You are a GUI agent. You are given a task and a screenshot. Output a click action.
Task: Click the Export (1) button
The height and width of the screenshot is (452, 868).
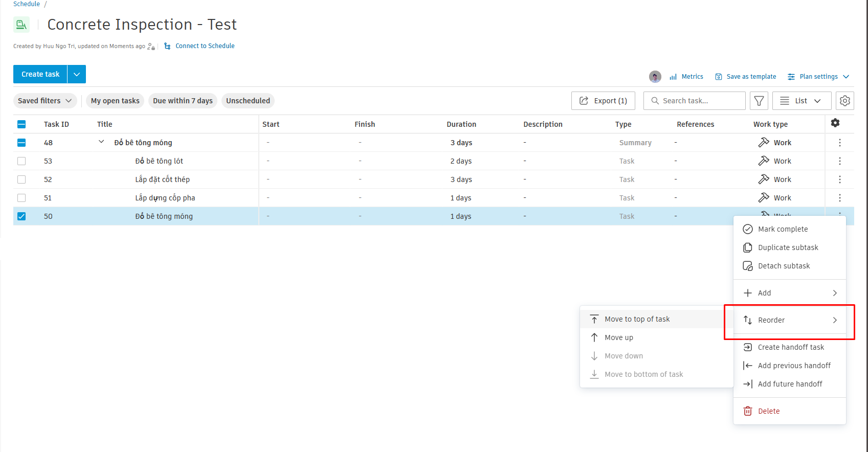coord(603,101)
